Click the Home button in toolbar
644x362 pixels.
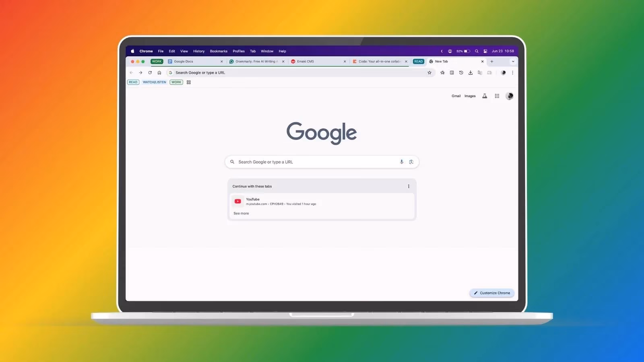click(x=159, y=73)
